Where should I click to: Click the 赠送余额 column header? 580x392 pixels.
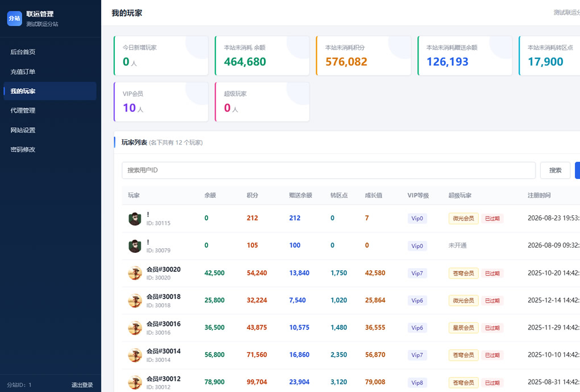(x=301, y=195)
